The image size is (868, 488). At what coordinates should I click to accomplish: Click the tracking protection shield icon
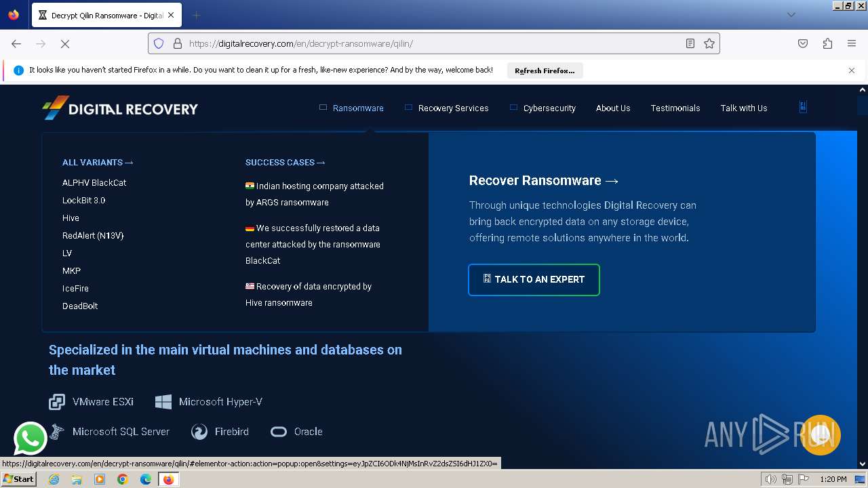[x=159, y=43]
